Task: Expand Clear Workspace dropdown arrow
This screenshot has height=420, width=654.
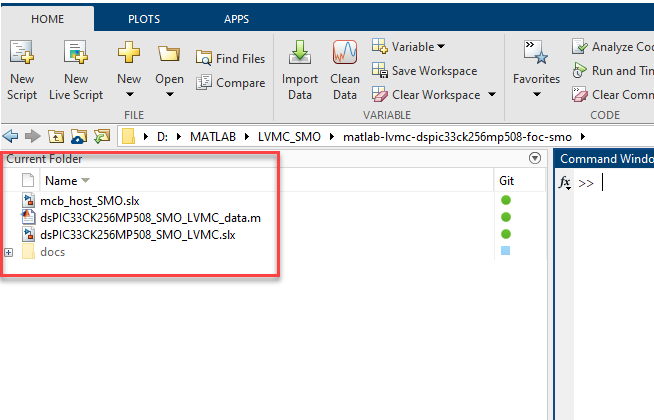Action: [x=492, y=95]
